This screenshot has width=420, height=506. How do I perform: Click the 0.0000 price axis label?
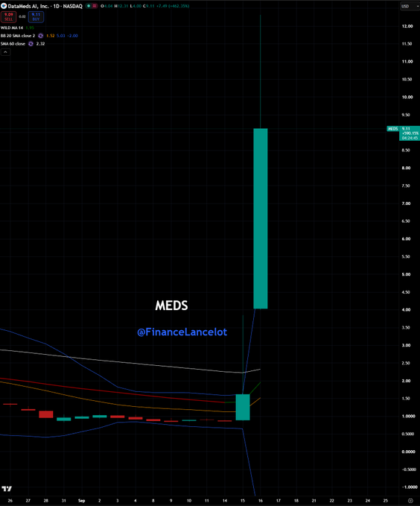[x=408, y=452]
